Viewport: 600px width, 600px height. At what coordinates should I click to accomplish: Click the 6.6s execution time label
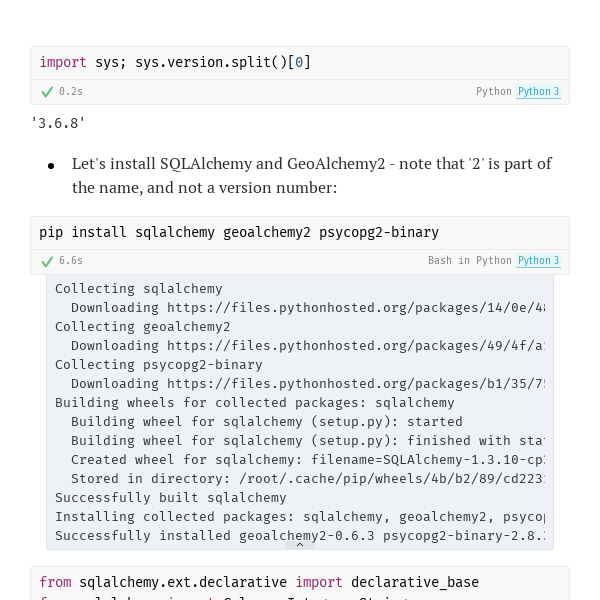(71, 261)
